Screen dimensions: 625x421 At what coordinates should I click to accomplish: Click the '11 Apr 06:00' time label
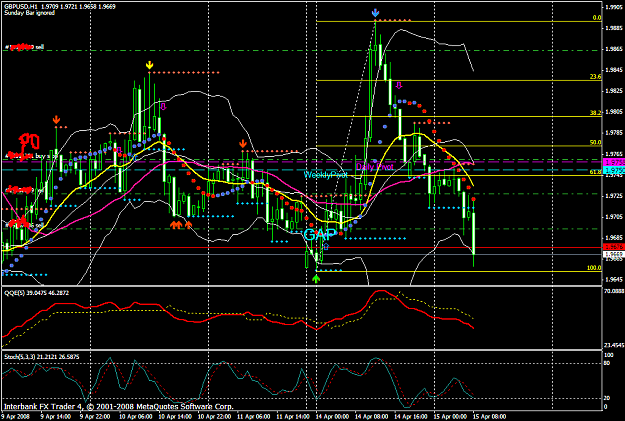click(254, 417)
